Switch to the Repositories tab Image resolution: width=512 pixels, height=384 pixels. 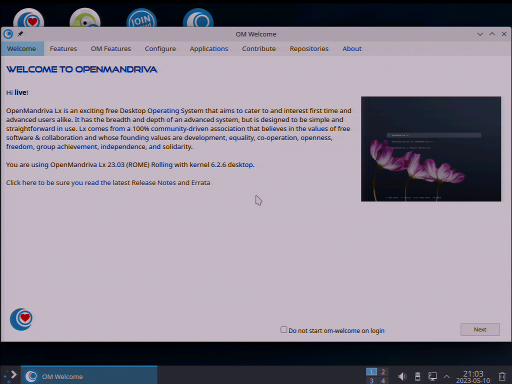click(309, 49)
